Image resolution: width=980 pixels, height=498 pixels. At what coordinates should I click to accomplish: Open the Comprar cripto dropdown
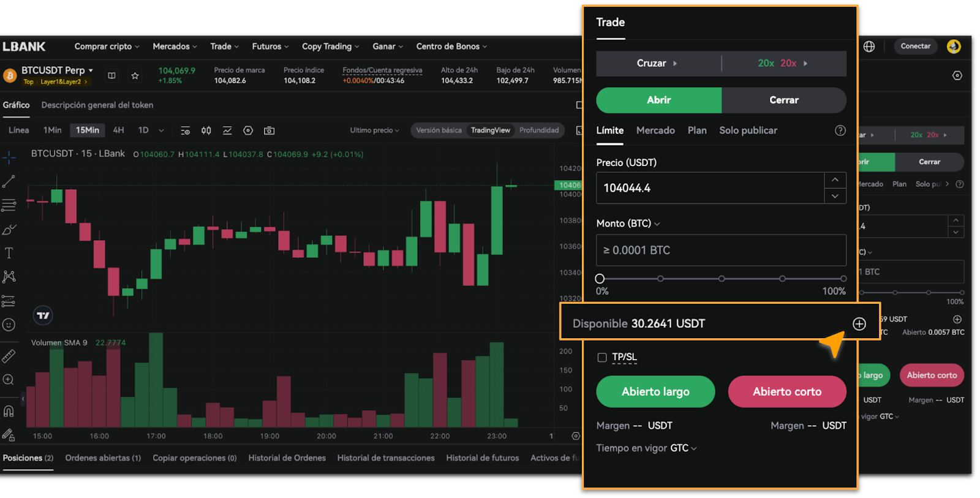pyautogui.click(x=107, y=47)
